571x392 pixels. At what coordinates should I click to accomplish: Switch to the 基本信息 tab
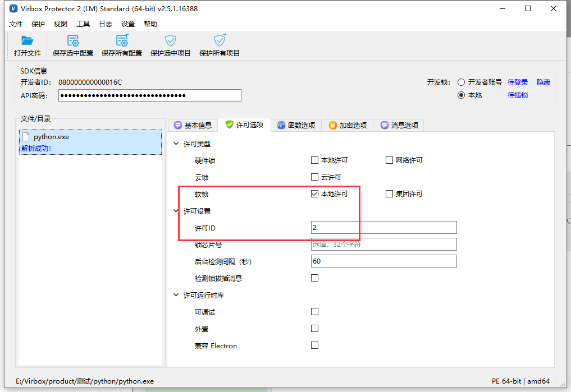(193, 126)
